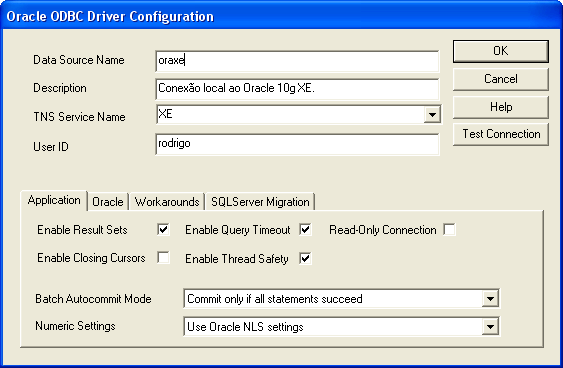Toggle the Enable Thread Safety checkbox

point(306,258)
